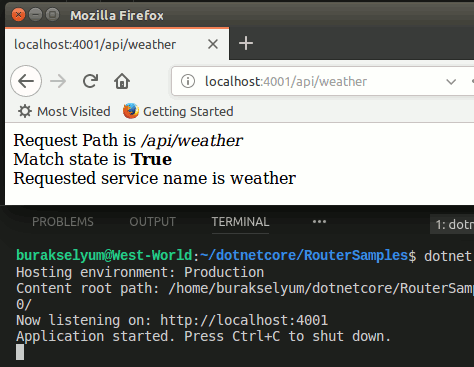Click terminal prompt "burakselyum@West-World"
The height and width of the screenshot is (367, 474).
coord(104,255)
